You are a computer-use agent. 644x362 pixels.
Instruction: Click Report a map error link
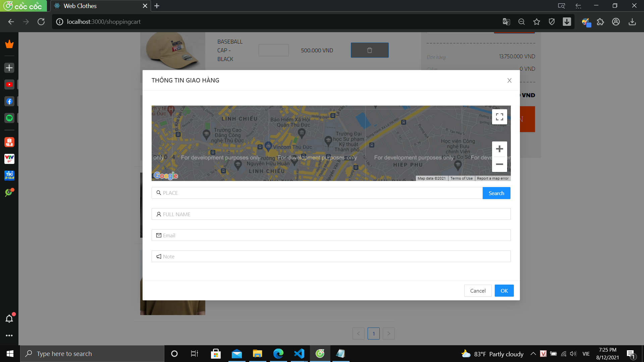pos(493,178)
